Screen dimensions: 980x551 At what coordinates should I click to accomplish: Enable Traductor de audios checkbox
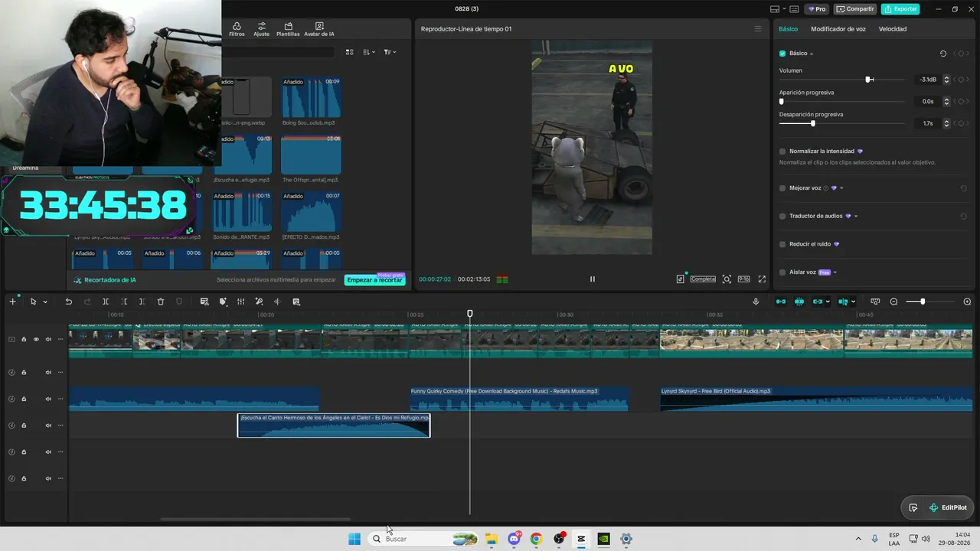[x=782, y=217]
